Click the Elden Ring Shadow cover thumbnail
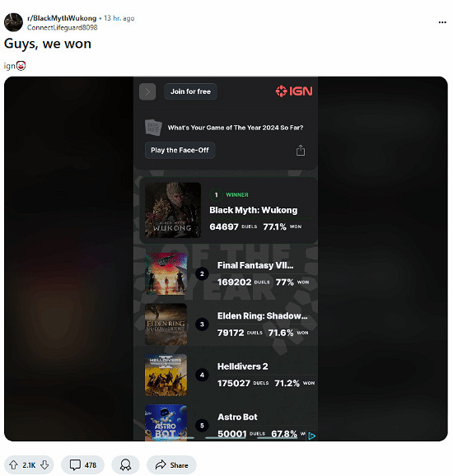The image size is (453, 476). pos(166,324)
